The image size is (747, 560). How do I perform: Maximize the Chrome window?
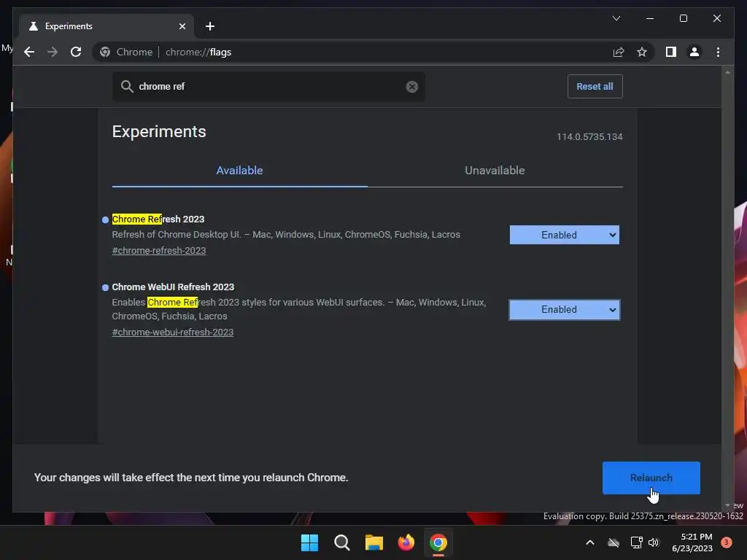tap(683, 18)
